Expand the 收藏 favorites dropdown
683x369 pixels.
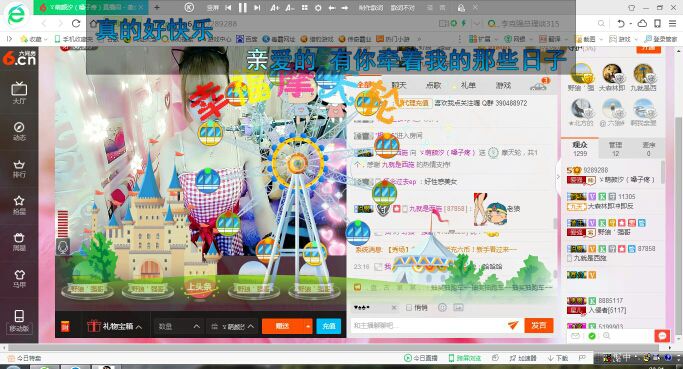coord(46,39)
